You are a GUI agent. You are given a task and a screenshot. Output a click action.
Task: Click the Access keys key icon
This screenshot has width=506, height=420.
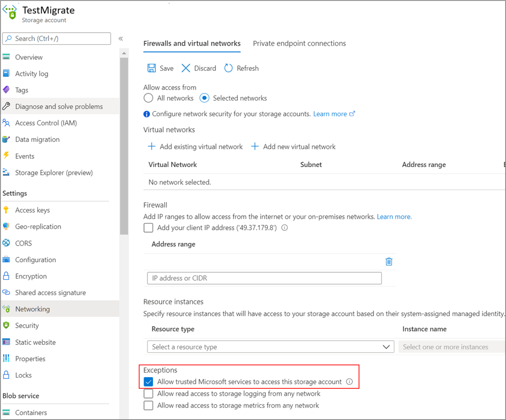click(6, 210)
